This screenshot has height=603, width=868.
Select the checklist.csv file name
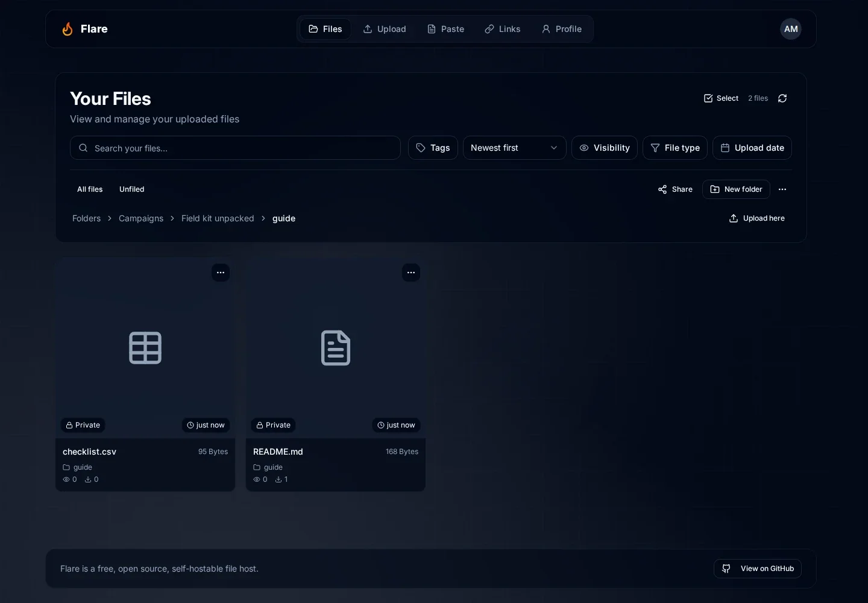(89, 452)
